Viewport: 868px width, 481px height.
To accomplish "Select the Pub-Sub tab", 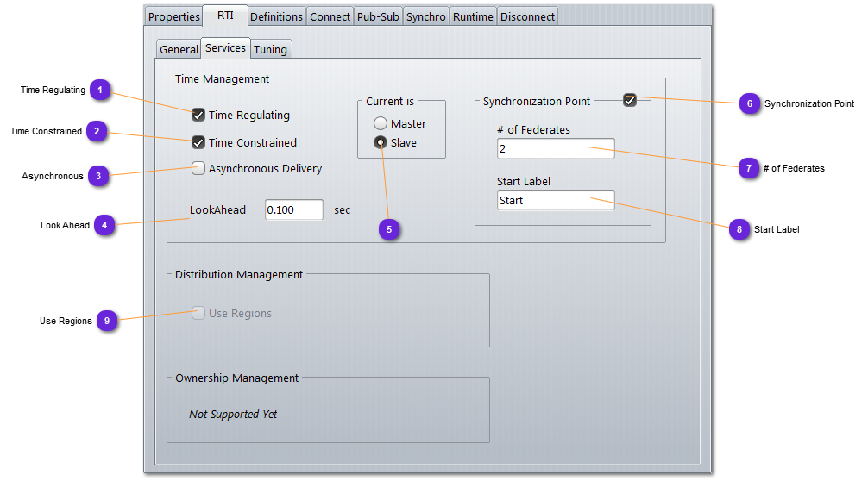I will click(x=378, y=16).
